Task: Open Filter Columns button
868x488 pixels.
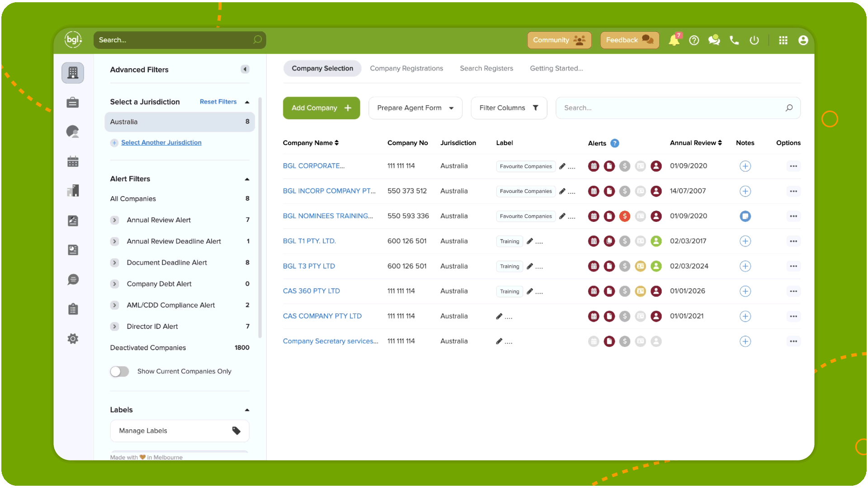Action: (x=509, y=108)
